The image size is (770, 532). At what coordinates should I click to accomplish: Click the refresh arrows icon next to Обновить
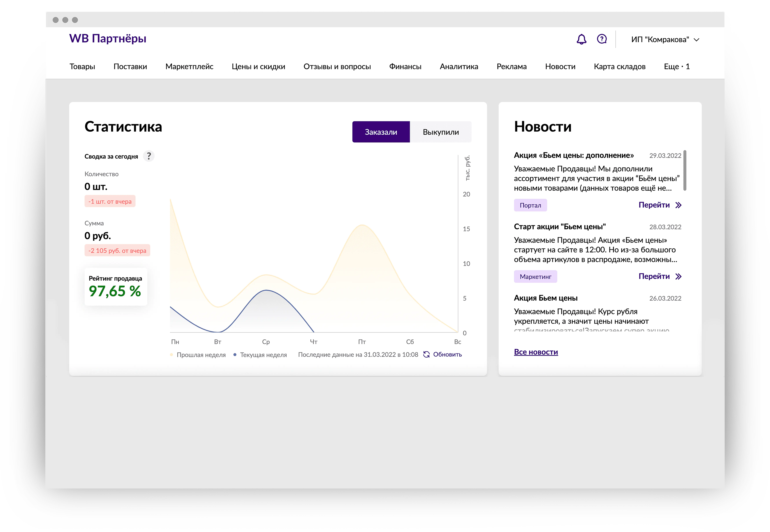426,354
